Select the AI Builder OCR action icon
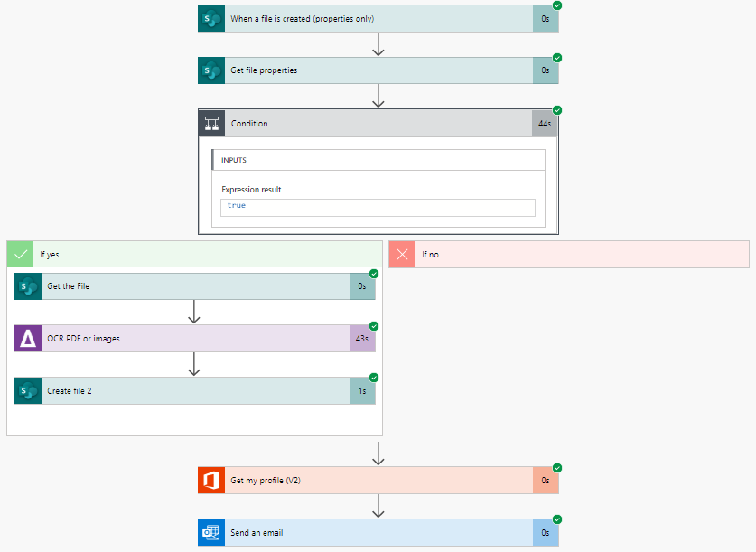756x552 pixels. (27, 338)
